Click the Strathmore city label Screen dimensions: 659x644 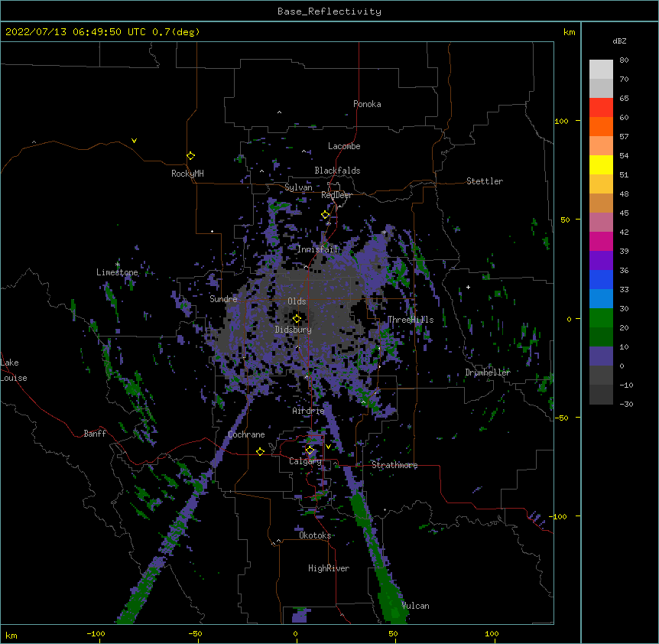[394, 465]
